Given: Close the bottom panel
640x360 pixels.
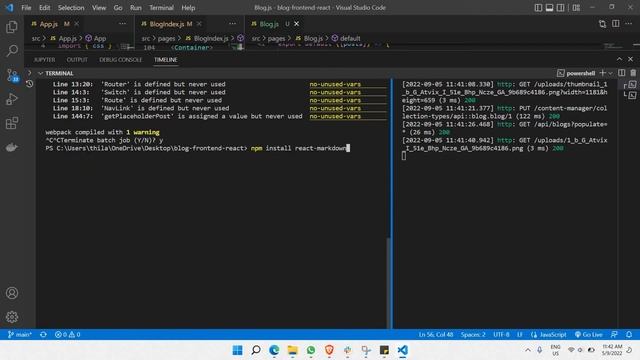Looking at the screenshot, I should point(631,59).
